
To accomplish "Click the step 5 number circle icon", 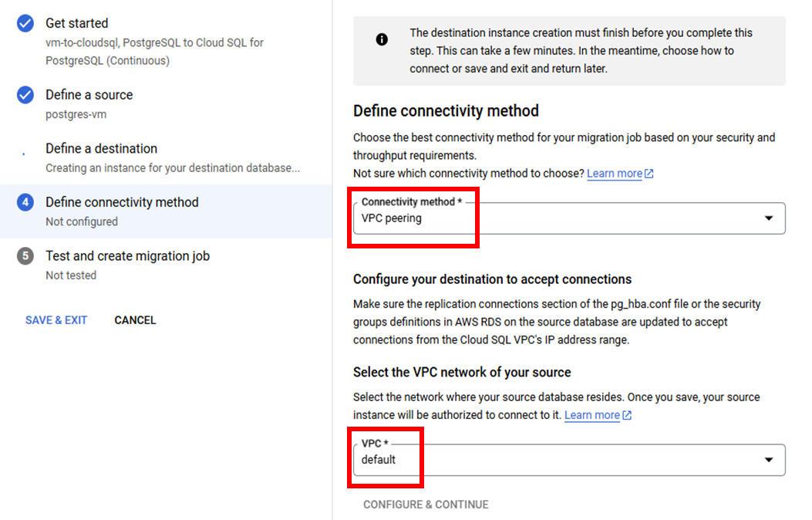I will [x=25, y=256].
